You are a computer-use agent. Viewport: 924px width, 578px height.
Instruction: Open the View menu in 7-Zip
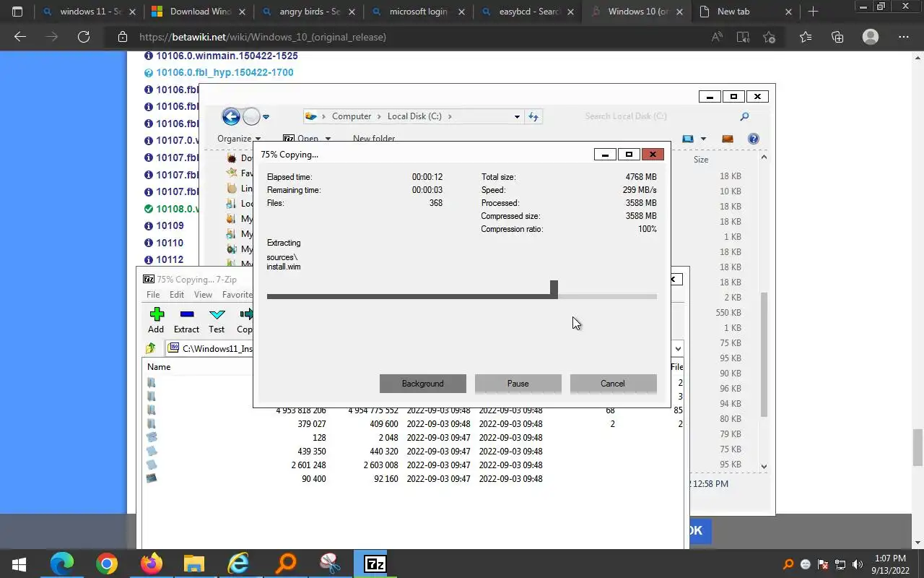point(203,295)
